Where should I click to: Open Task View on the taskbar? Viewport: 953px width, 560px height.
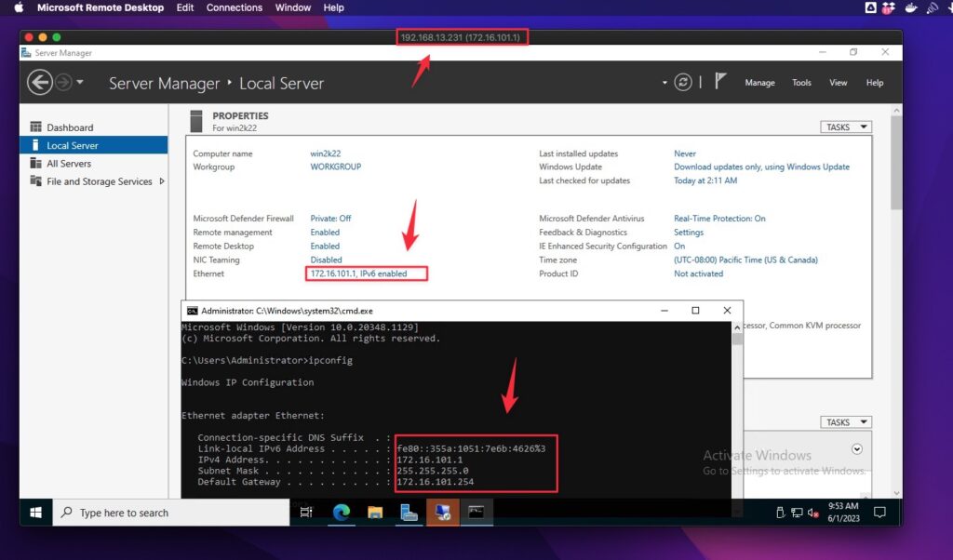(x=306, y=513)
